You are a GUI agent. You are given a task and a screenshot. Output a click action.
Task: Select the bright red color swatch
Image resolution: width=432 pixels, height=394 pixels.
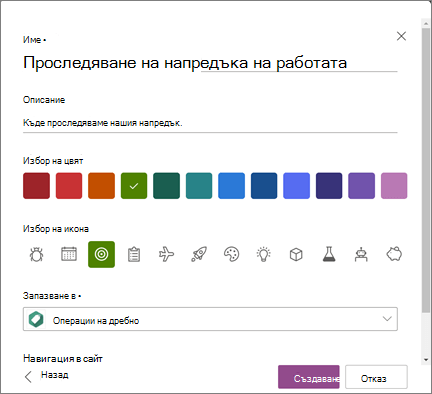[69, 186]
